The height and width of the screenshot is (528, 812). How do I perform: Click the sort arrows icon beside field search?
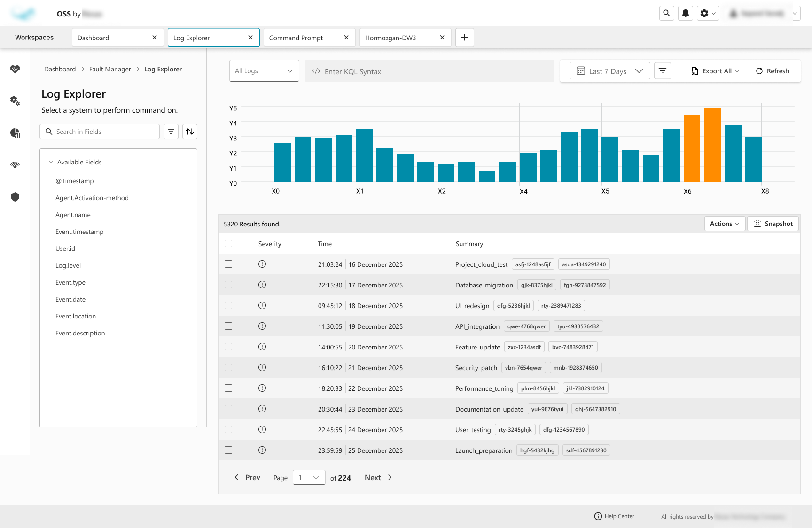[190, 132]
